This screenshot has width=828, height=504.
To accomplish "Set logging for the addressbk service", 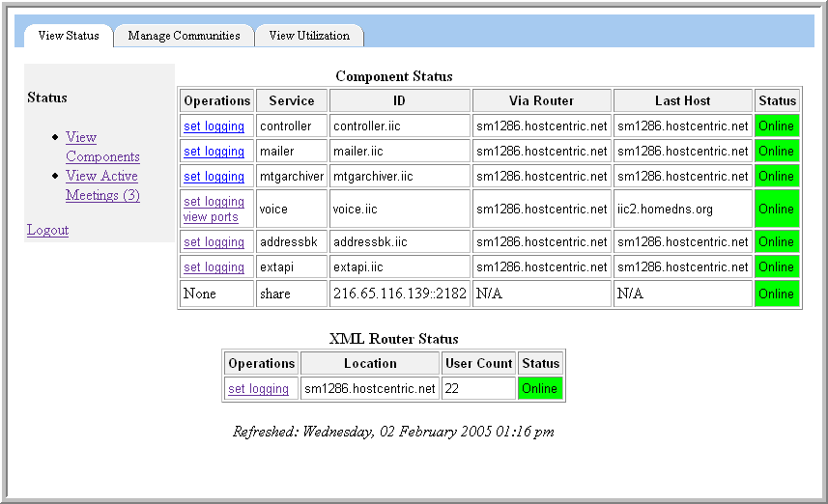I will [214, 241].
